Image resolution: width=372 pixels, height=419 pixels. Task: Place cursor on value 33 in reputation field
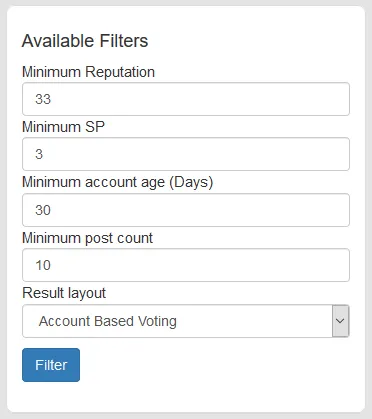click(43, 99)
